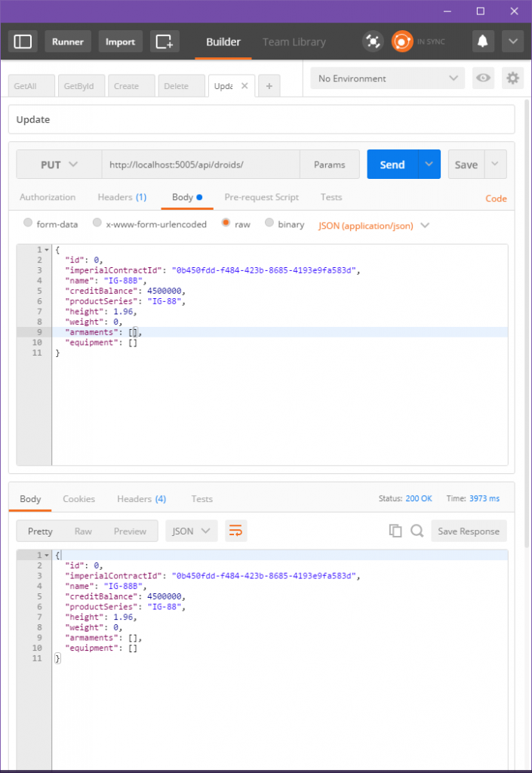Toggle the sidebar panel icon
Screen dimensions: 532x773
click(x=23, y=42)
